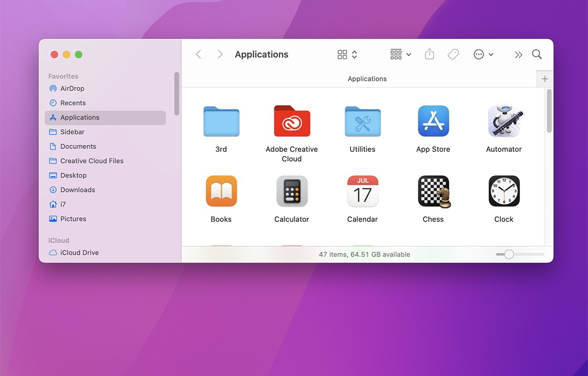Switch to the Applications path bar tab
The image size is (588, 376).
[367, 78]
